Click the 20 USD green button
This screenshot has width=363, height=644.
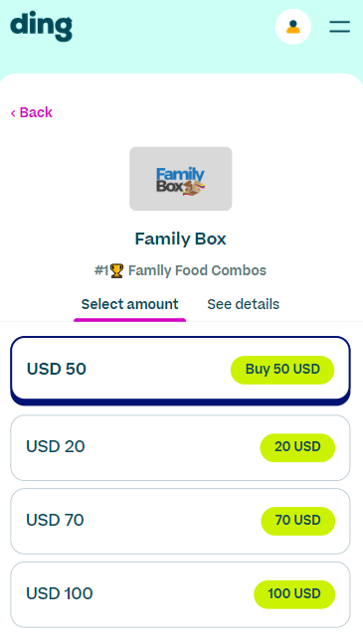(297, 447)
